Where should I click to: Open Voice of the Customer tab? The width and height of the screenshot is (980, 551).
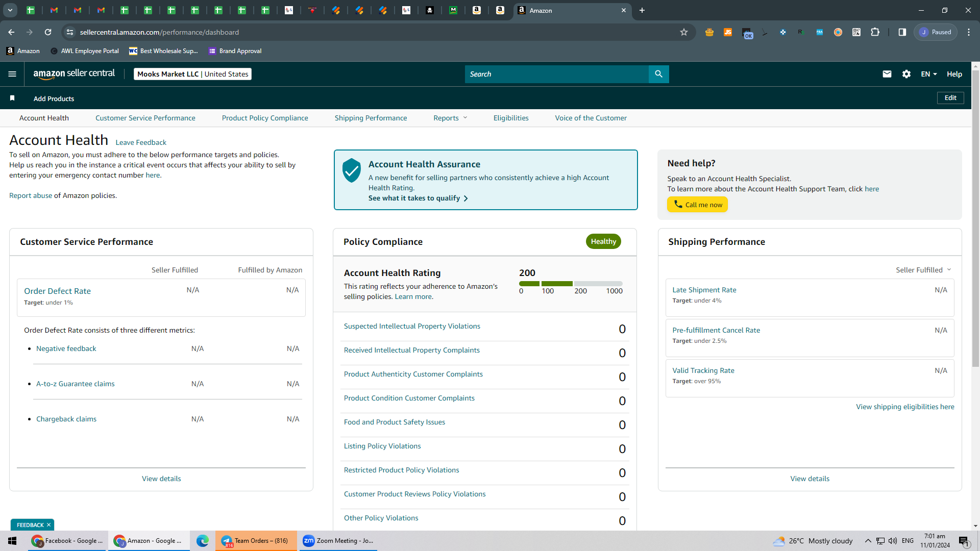591,118
